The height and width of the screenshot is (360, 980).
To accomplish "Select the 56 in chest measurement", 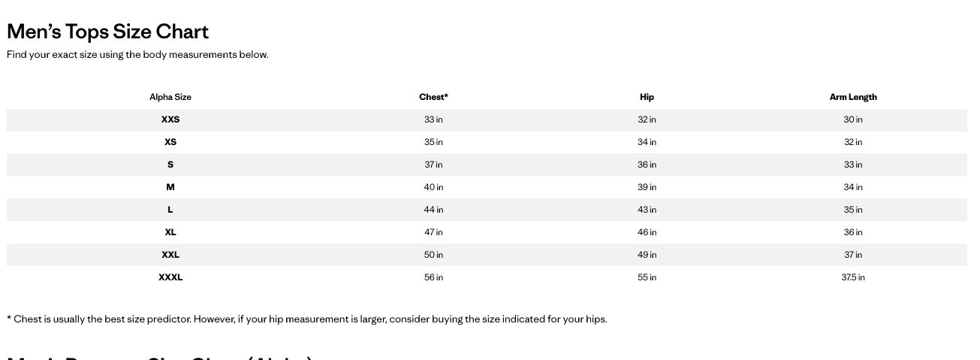I will click(x=433, y=277).
